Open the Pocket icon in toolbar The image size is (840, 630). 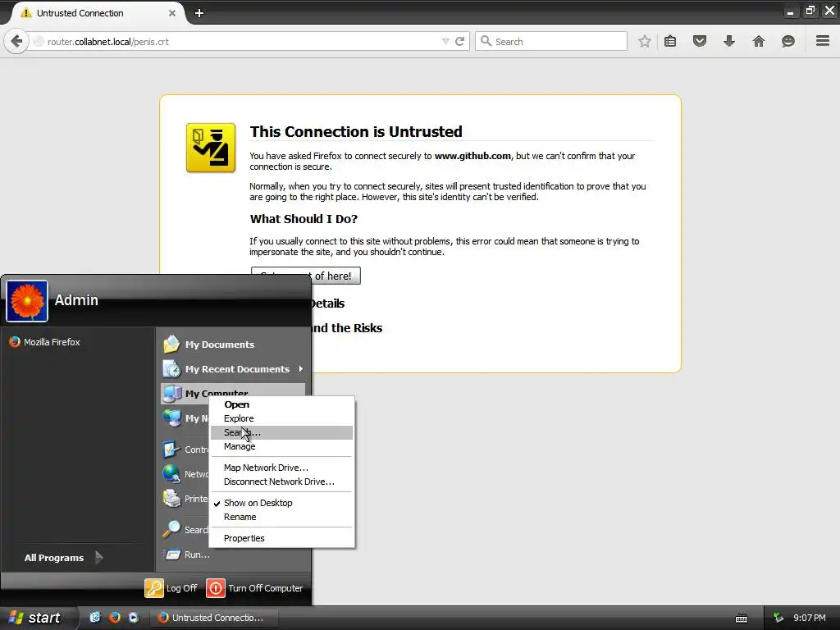pyautogui.click(x=700, y=41)
